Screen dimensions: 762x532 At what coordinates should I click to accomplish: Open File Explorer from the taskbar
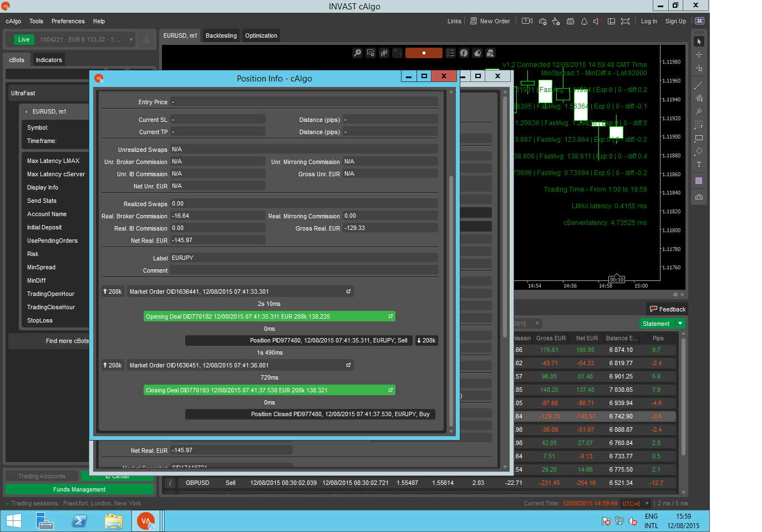pyautogui.click(x=114, y=521)
